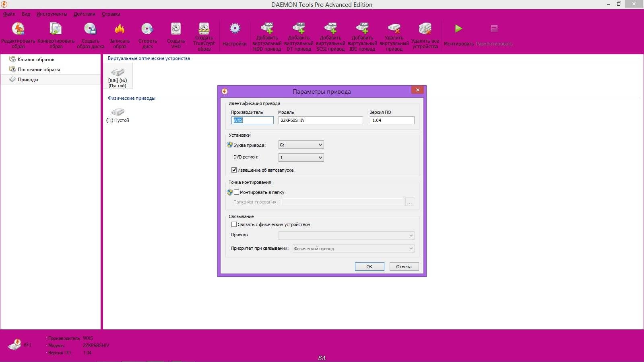The image size is (644, 362).
Task: Click the mount folder path field
Action: coord(343,202)
